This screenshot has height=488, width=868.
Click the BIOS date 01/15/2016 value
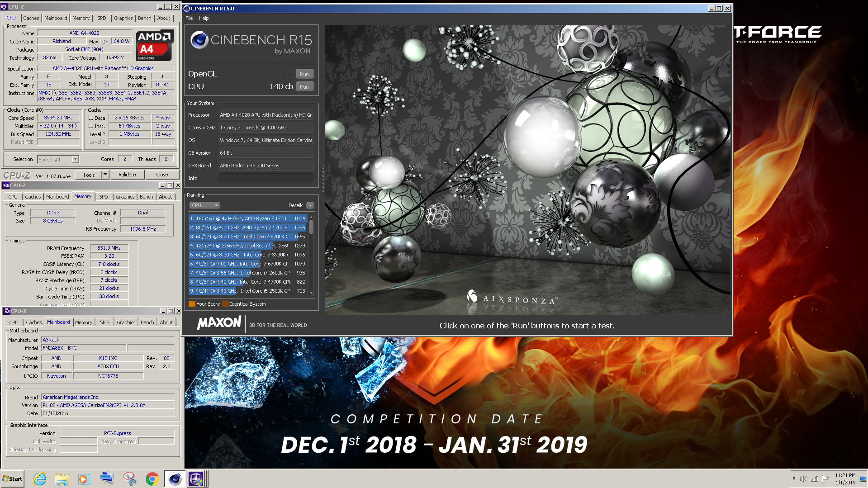[108, 413]
